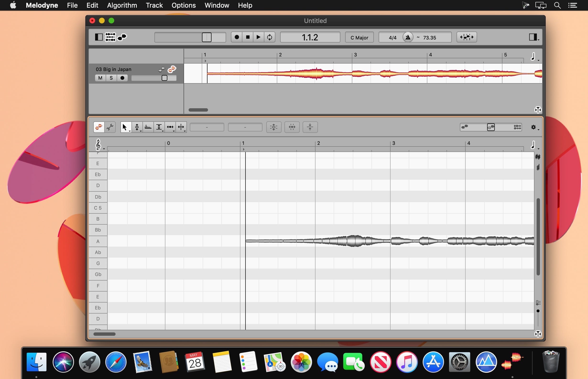Solo the 03 Big in Japan track
The height and width of the screenshot is (379, 588).
pos(111,78)
